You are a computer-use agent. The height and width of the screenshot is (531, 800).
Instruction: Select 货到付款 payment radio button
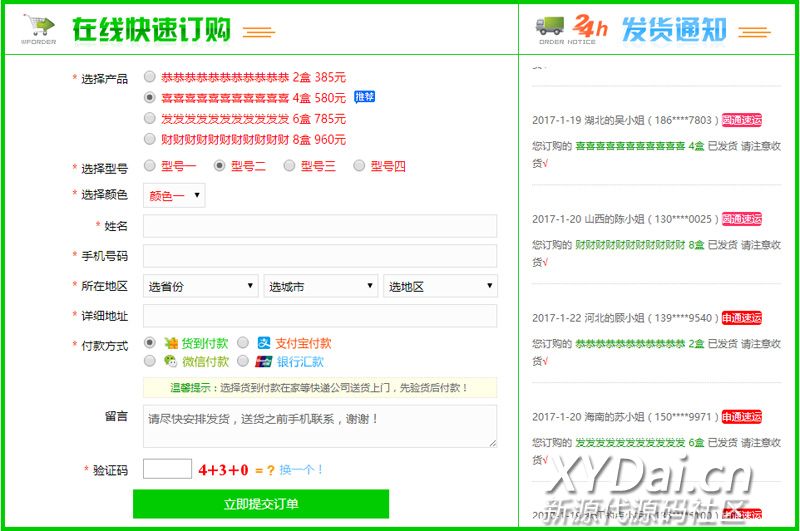pyautogui.click(x=149, y=342)
